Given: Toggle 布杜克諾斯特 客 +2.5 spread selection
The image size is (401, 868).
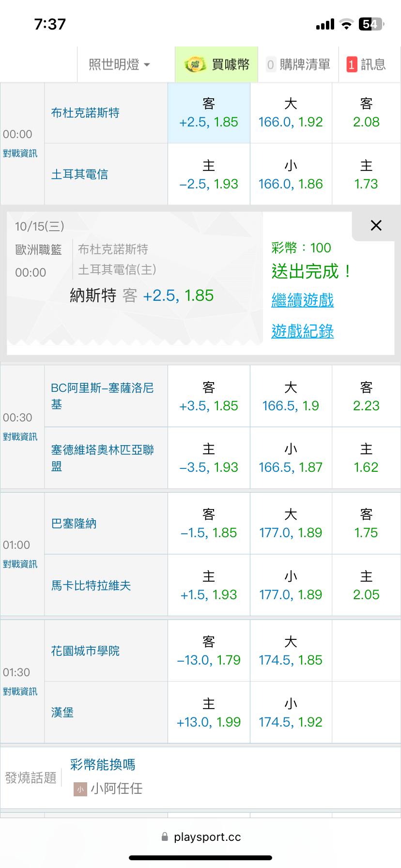Looking at the screenshot, I should 209,113.
